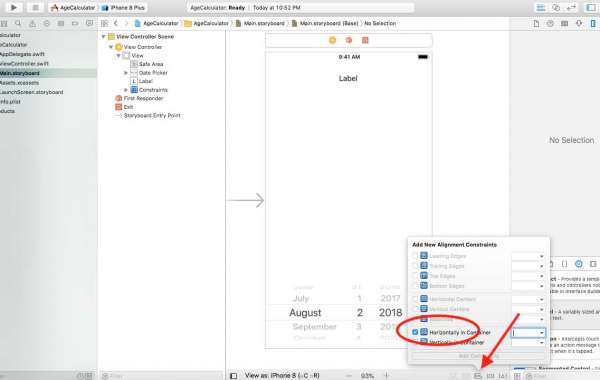Screen dimensions: 600x380
Task: Open the issue navigator warning tab
Action: click(33, 23)
